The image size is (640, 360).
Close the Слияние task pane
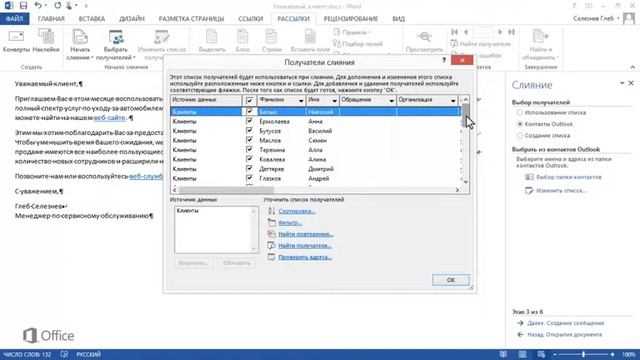click(631, 83)
